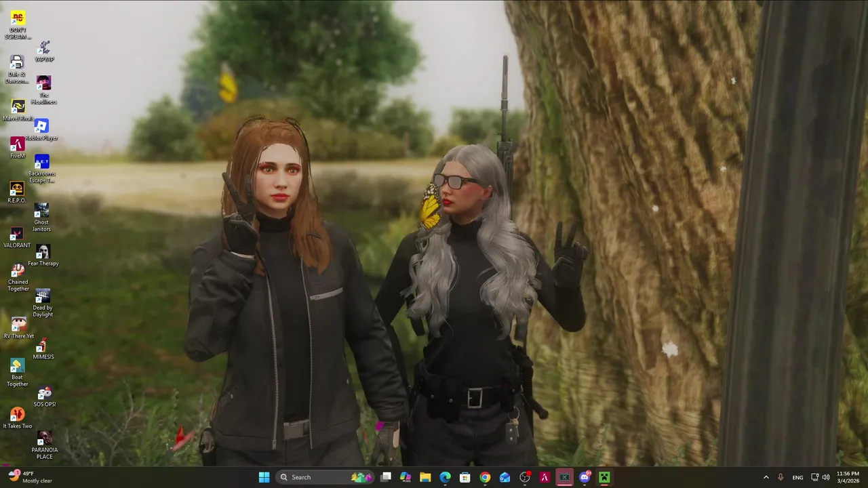The height and width of the screenshot is (488, 868).
Task: Open the PARANOIA PLACE shortcut
Action: (44, 445)
